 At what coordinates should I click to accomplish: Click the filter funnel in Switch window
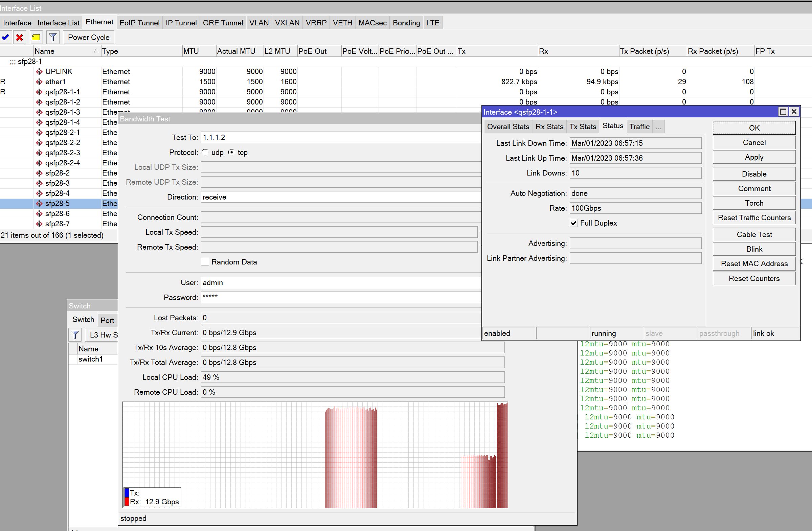(75, 334)
